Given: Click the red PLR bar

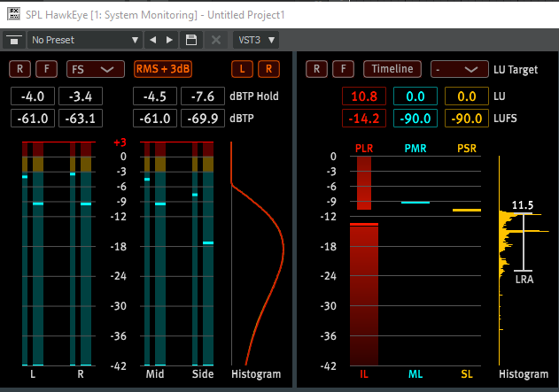Looking at the screenshot, I should pyautogui.click(x=364, y=183).
